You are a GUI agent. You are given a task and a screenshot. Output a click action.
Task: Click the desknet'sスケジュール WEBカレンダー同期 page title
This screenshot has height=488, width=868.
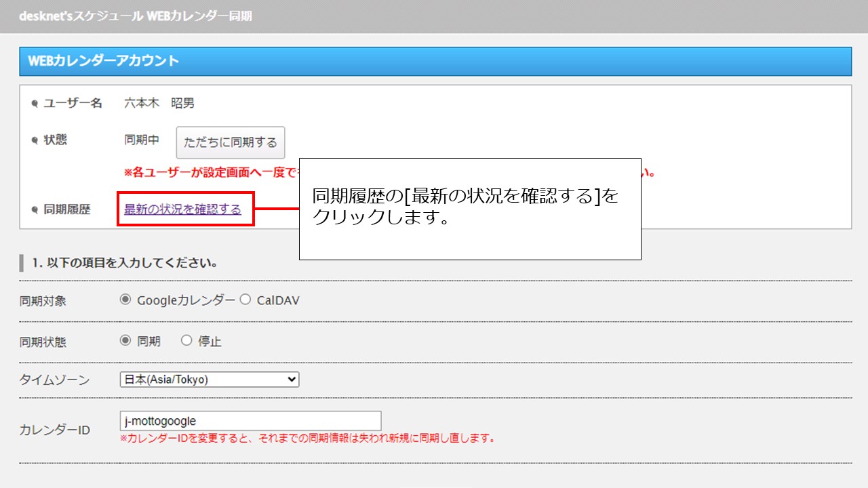click(x=136, y=16)
